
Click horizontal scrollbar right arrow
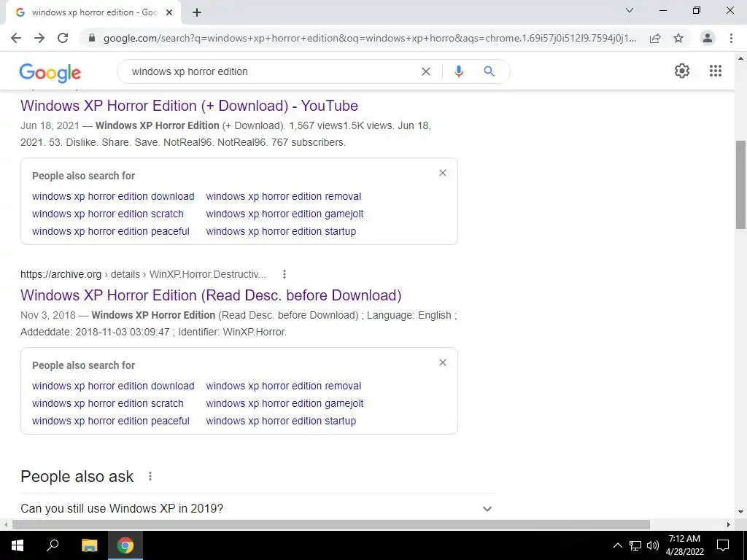pos(729,524)
